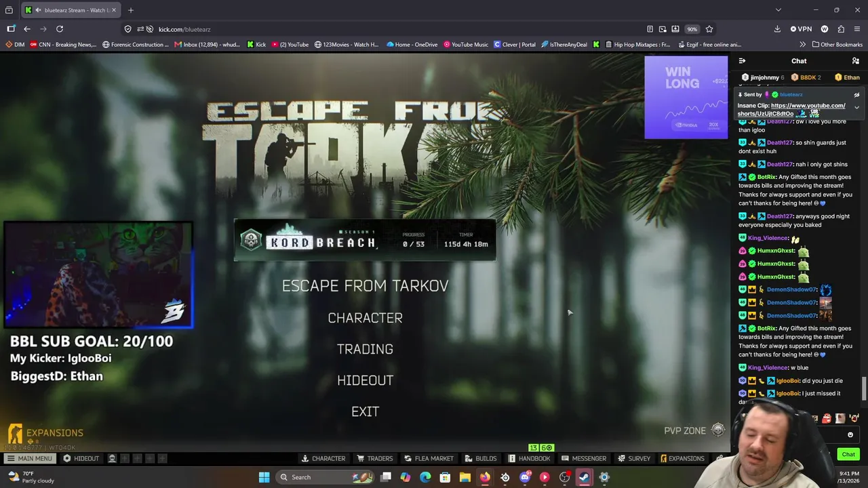868x488 pixels.
Task: Open the Kick bookmark
Action: [x=256, y=45]
